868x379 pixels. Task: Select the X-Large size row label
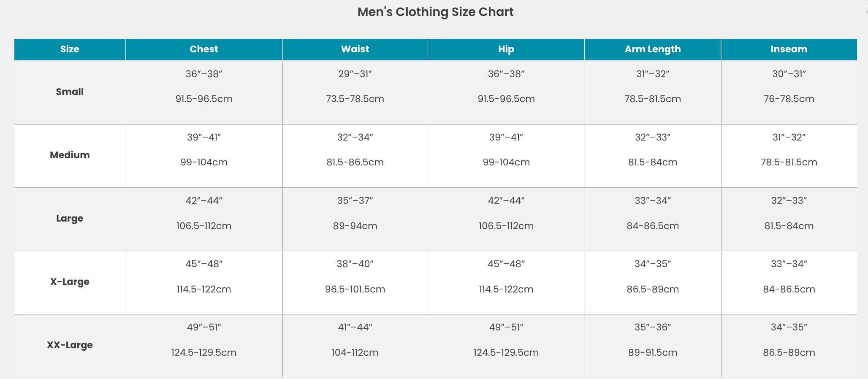pos(70,282)
